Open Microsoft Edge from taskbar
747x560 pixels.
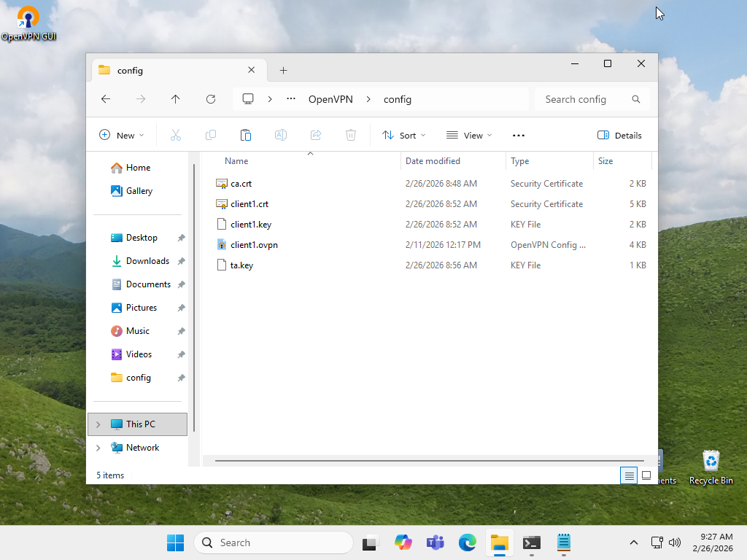[468, 542]
